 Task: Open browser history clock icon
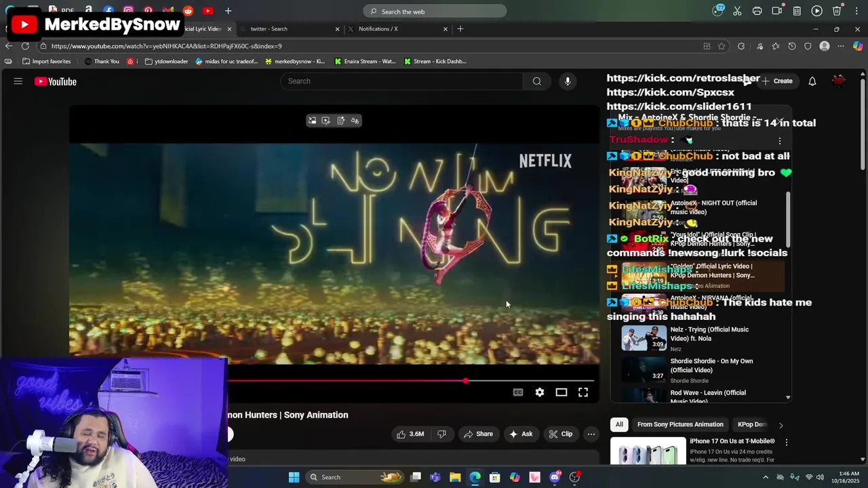tap(791, 46)
